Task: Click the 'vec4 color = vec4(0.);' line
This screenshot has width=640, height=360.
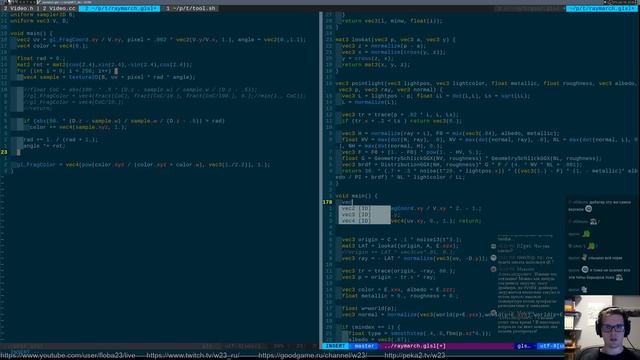Action: pos(52,46)
